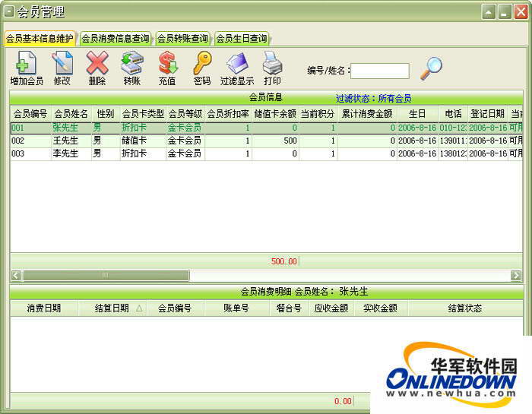Image resolution: width=532 pixels, height=414 pixels.
Task: Click the scroll right arrow
Action: (x=516, y=275)
